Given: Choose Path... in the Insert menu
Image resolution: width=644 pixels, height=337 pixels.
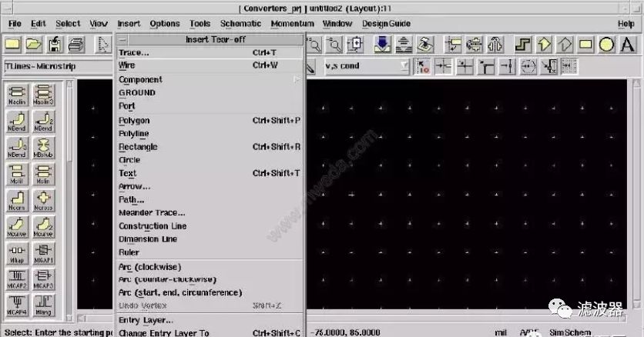Looking at the screenshot, I should tap(210, 199).
